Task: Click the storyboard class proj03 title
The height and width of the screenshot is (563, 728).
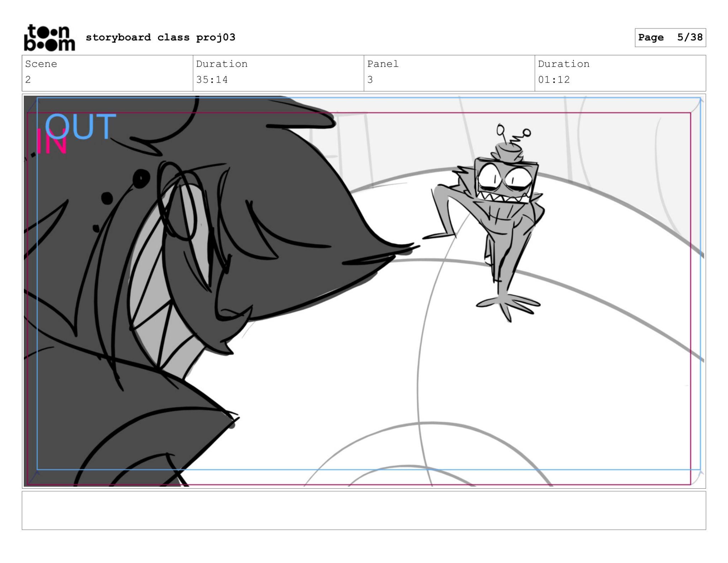Action: (160, 37)
